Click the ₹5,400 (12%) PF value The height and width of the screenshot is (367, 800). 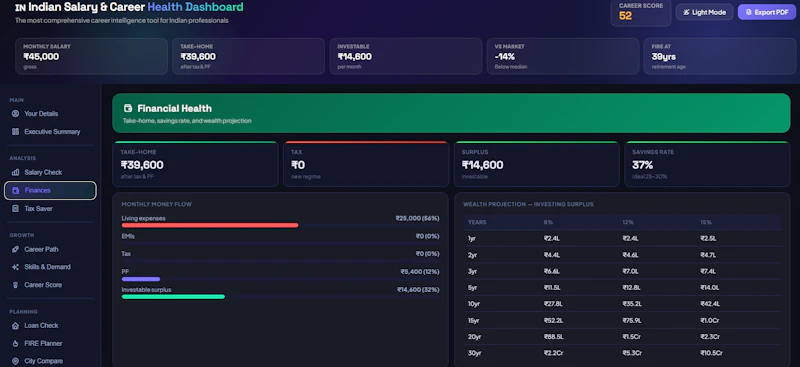pyautogui.click(x=420, y=272)
